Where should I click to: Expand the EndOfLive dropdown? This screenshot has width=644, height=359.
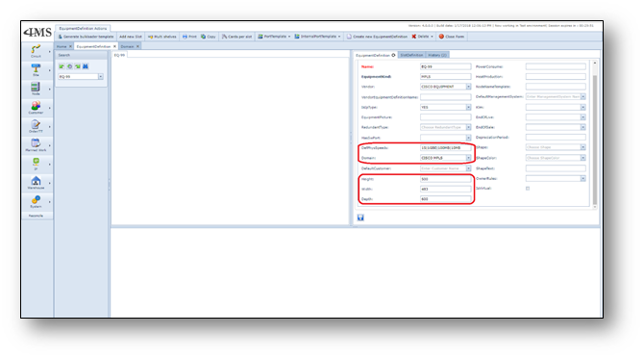pyautogui.click(x=582, y=117)
